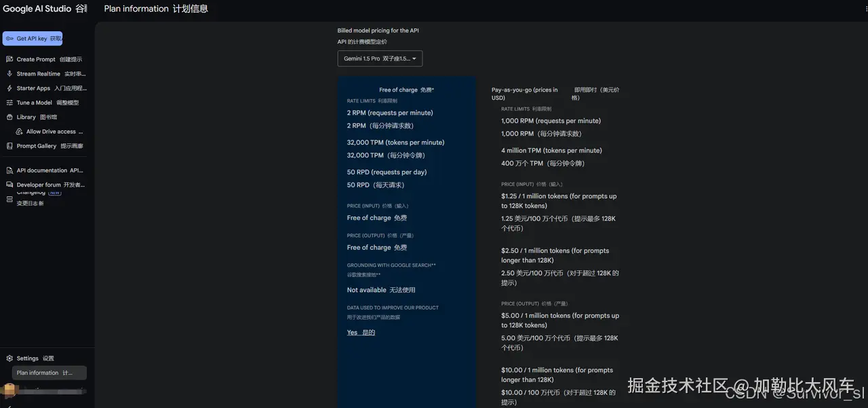Click '32,000 TPM (tokens per minute)' text

coord(396,143)
